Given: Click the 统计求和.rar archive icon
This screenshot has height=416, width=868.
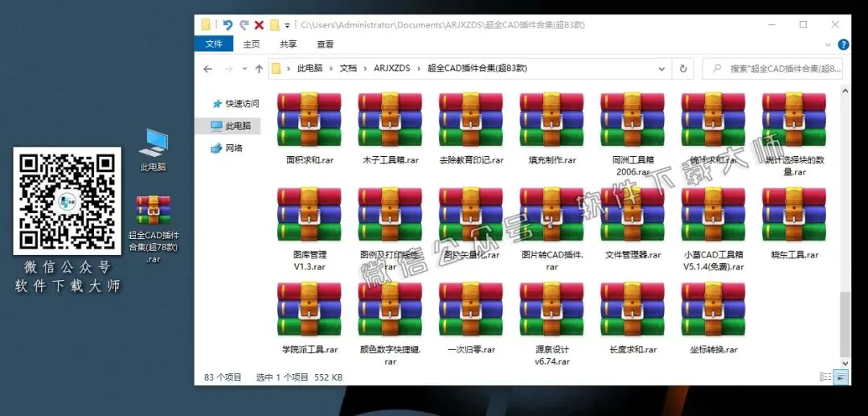Looking at the screenshot, I should [x=714, y=119].
